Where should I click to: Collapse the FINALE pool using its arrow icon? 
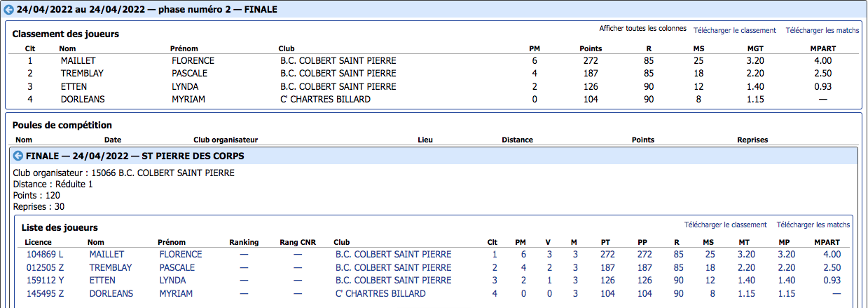18,156
